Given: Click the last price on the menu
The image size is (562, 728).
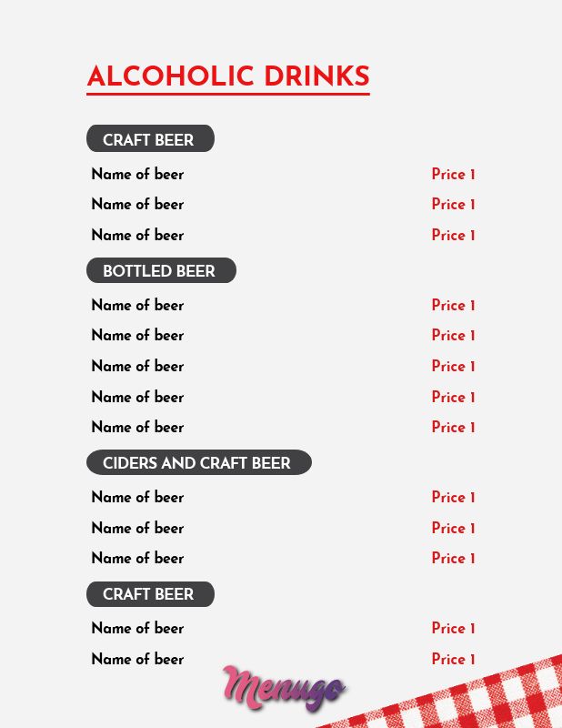Looking at the screenshot, I should (x=454, y=659).
